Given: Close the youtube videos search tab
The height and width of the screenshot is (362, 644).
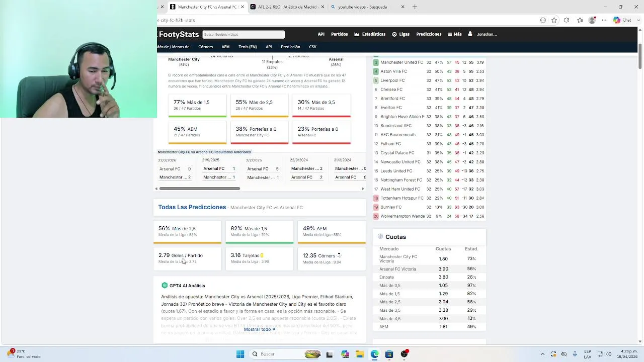Looking at the screenshot, I should 403,7.
